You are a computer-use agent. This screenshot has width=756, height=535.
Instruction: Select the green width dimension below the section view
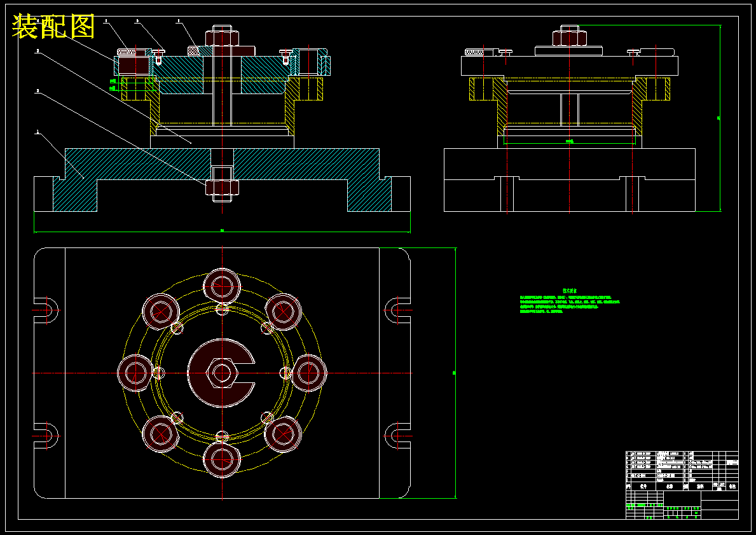tap(222, 231)
